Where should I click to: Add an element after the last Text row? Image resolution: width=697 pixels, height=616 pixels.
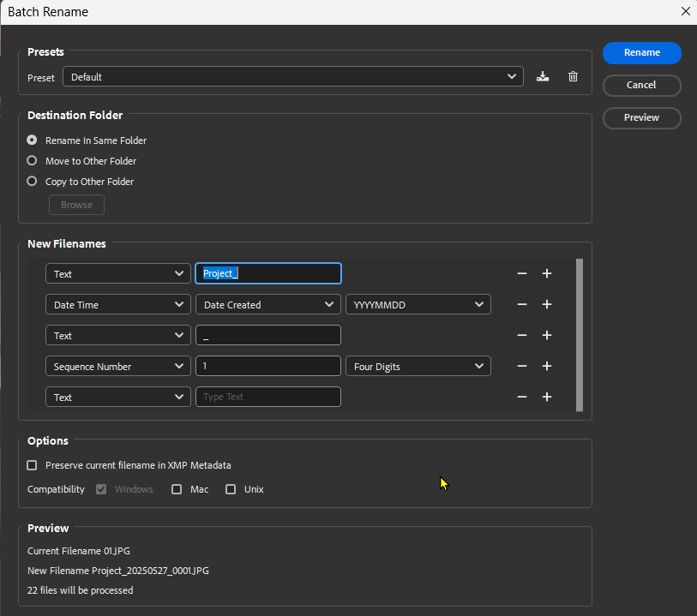(x=547, y=397)
